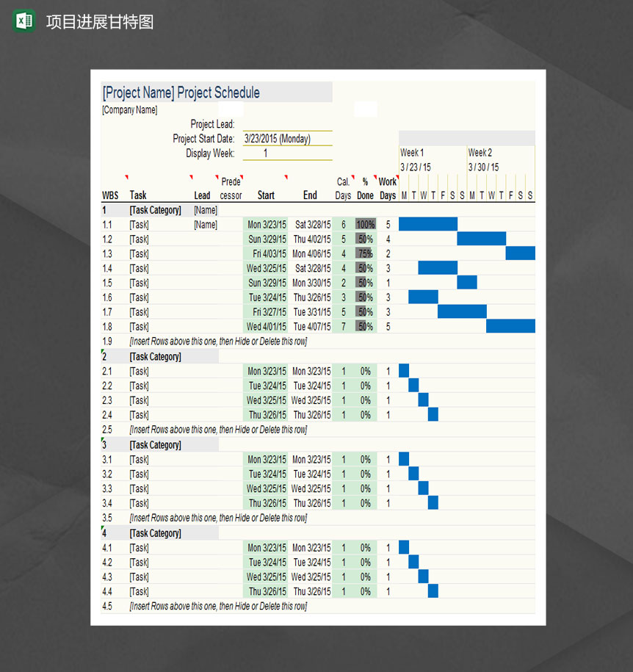This screenshot has height=672, width=633.
Task: Click the Company Name placeholder cell
Action: coord(130,110)
